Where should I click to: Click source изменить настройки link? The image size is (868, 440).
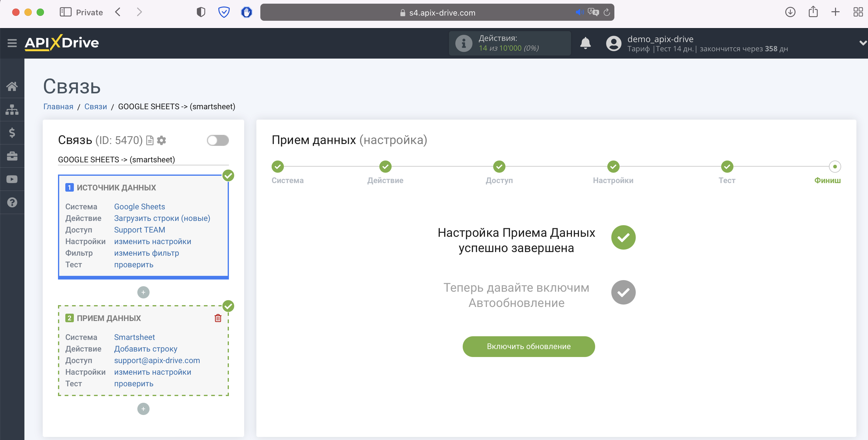click(x=153, y=241)
